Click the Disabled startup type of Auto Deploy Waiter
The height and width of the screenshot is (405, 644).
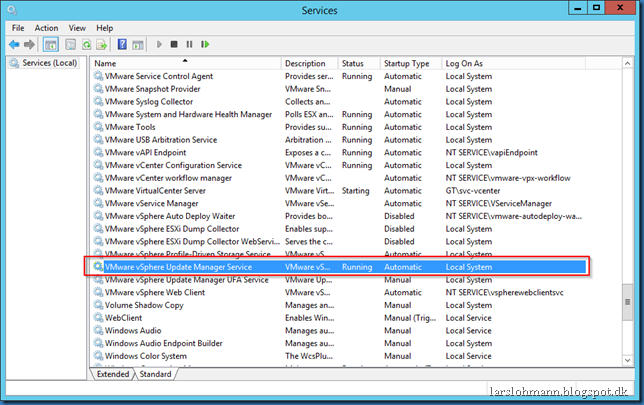(399, 216)
